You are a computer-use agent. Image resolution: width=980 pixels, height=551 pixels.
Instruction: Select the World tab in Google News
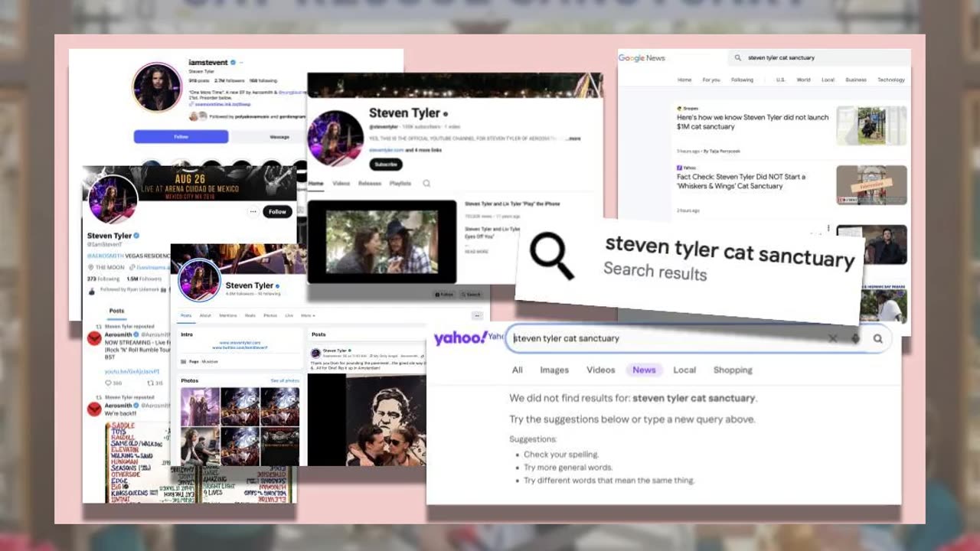click(803, 80)
